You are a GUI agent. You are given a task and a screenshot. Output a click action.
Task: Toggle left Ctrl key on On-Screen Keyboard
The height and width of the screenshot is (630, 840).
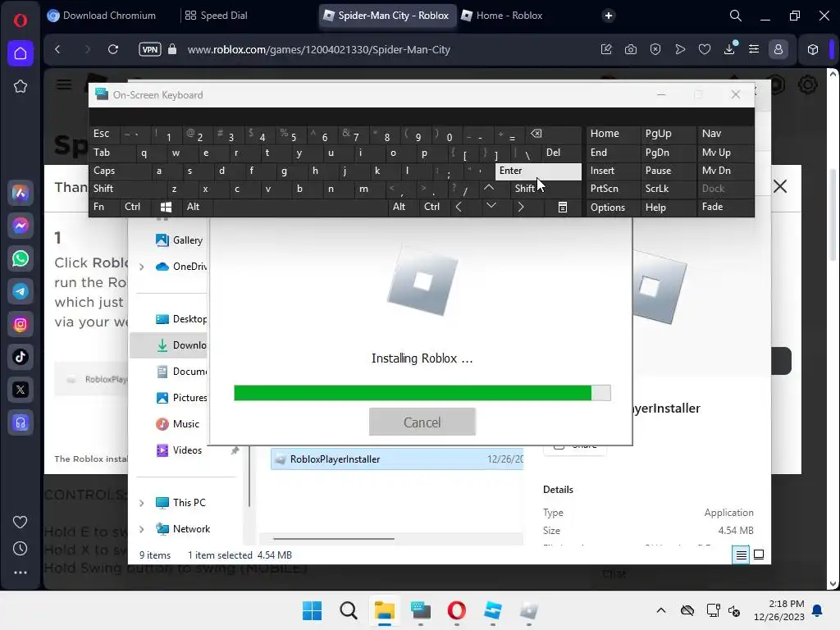(136, 207)
